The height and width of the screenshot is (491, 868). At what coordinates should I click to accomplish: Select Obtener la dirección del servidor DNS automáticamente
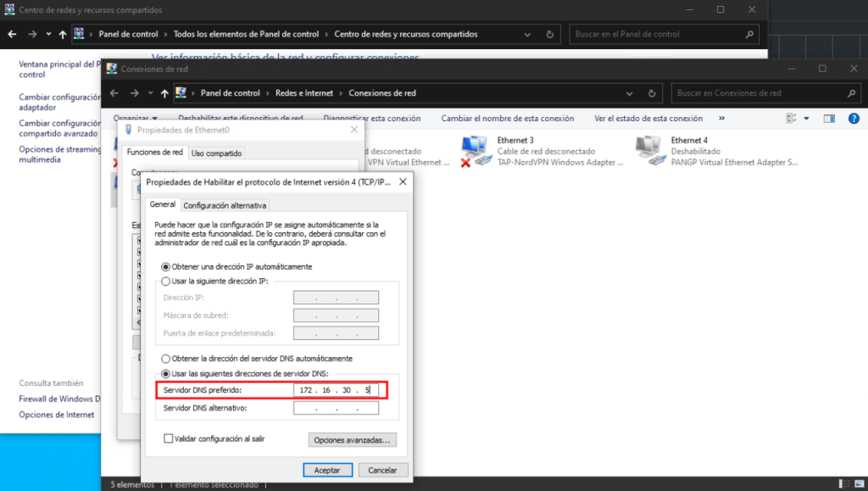click(165, 358)
